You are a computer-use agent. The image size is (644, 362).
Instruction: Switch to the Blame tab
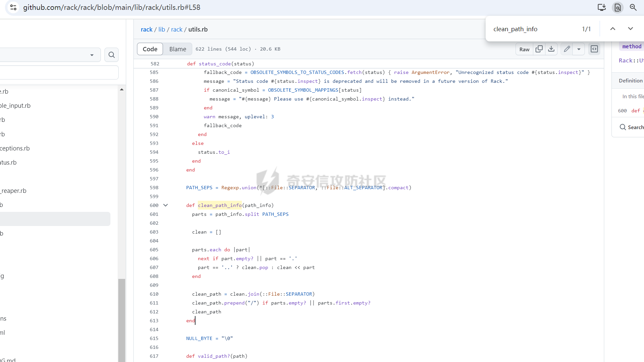[178, 49]
